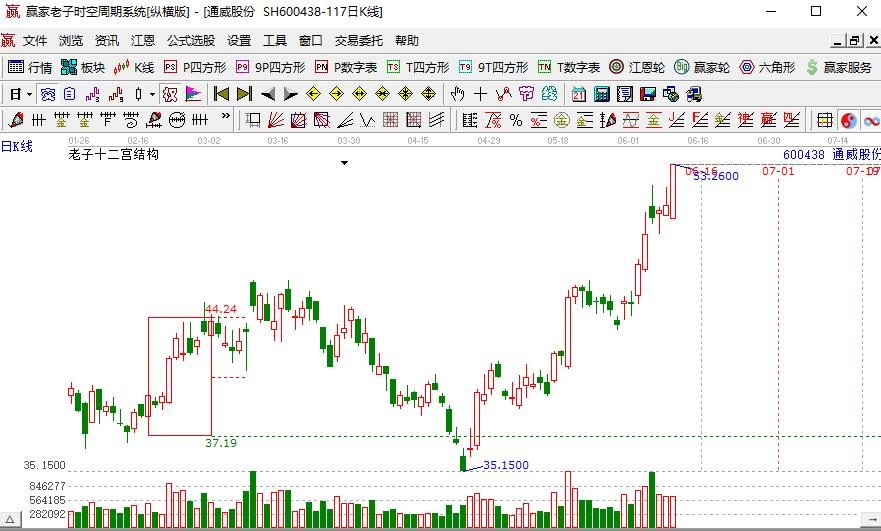Image resolution: width=881 pixels, height=531 pixels.
Task: Click the black down-triangle above chart
Action: pyautogui.click(x=344, y=163)
